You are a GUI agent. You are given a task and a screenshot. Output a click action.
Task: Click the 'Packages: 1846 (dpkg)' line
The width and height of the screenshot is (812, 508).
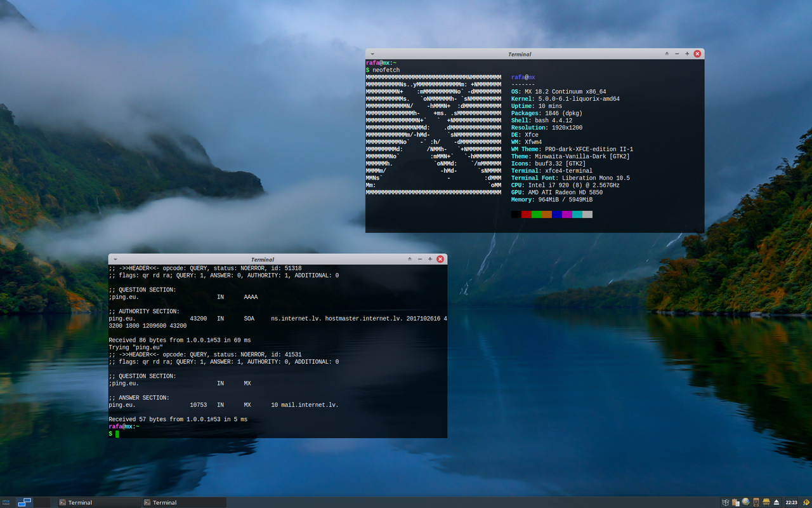click(547, 113)
